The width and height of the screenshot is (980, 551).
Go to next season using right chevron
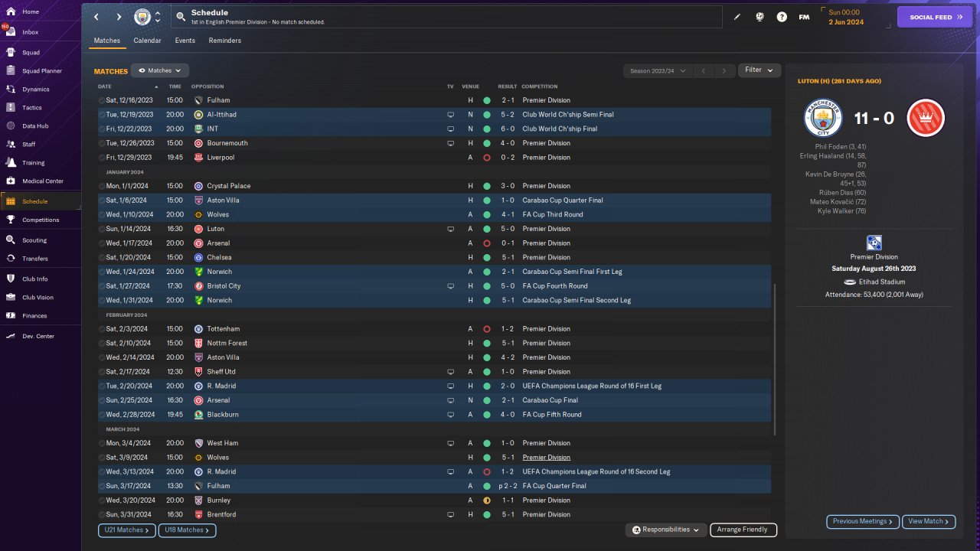[x=724, y=70]
